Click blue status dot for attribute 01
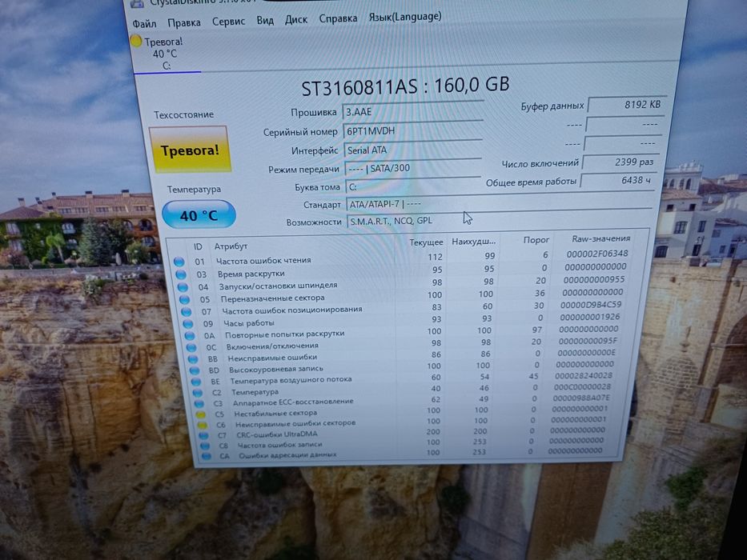Screen dimensions: 747x560 point(179,262)
